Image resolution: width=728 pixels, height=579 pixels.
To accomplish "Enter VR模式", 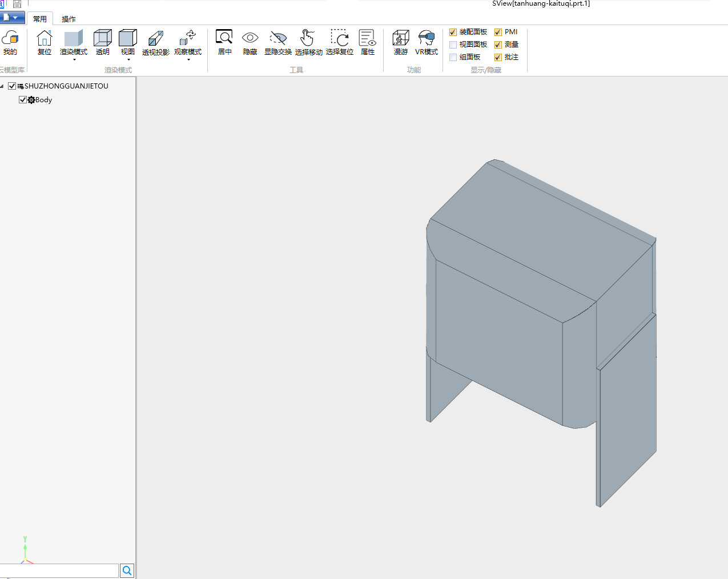I will (427, 43).
